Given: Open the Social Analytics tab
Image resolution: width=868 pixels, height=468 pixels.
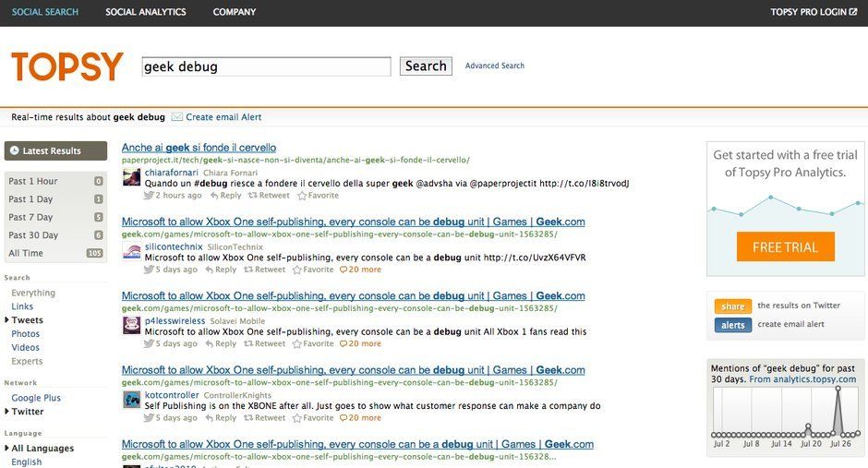Looking at the screenshot, I should click(146, 12).
